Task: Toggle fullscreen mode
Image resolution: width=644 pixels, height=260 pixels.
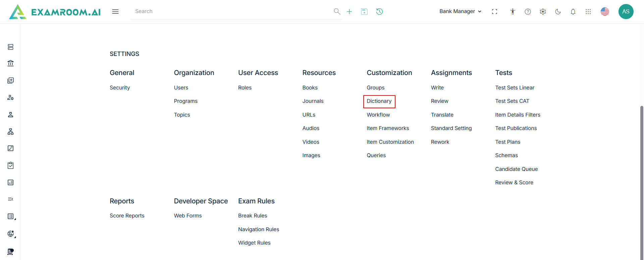Action: point(494,12)
